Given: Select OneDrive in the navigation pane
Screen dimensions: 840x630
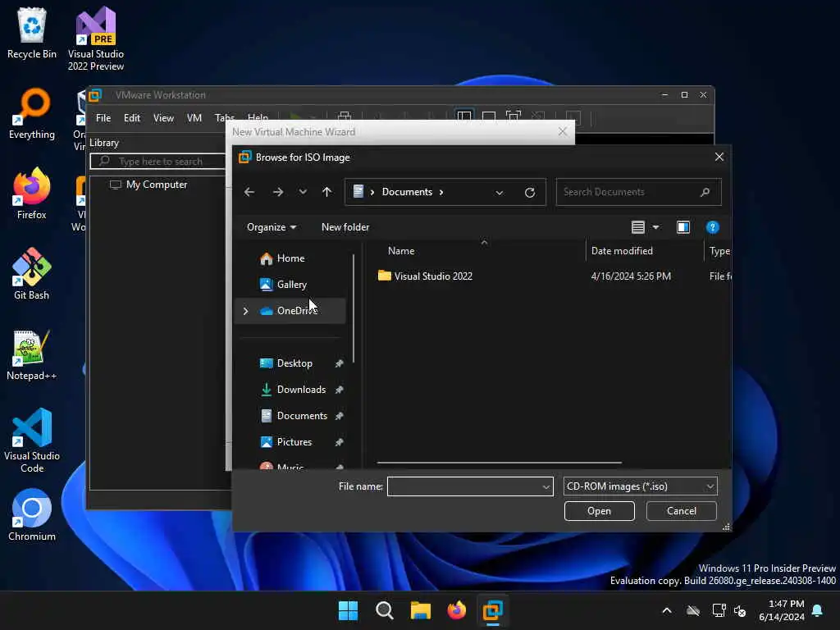Looking at the screenshot, I should pyautogui.click(x=290, y=311).
